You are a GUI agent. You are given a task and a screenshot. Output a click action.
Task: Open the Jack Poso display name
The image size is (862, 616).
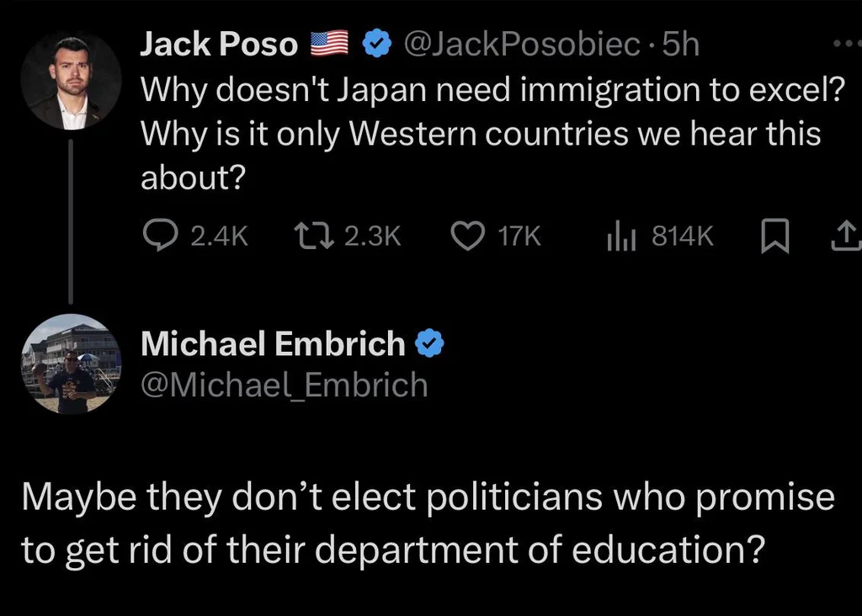tap(219, 44)
